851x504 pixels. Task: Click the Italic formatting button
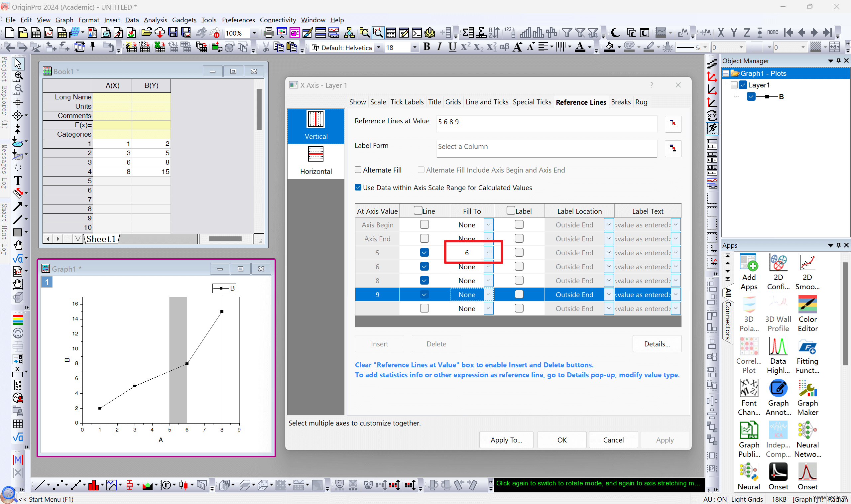click(x=439, y=47)
